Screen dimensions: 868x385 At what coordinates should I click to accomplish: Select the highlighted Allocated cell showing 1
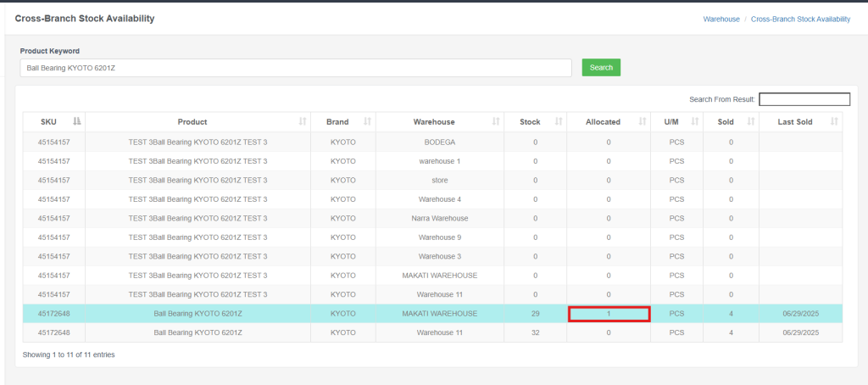609,314
